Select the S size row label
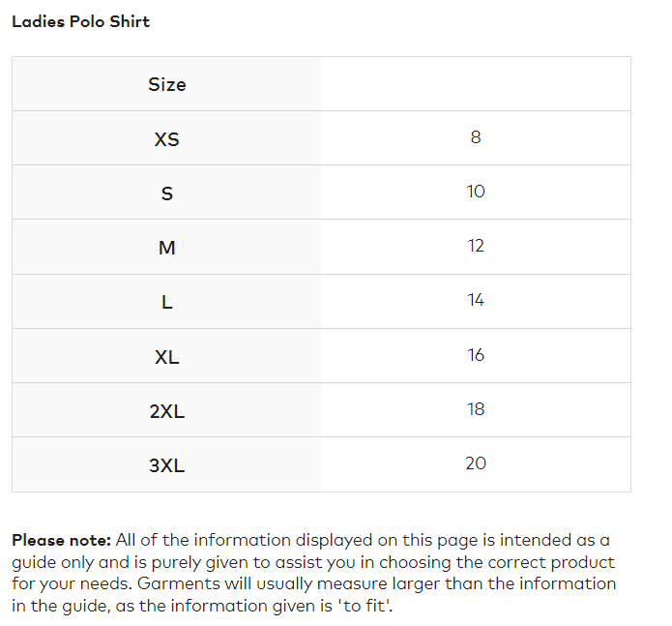 pos(166,194)
